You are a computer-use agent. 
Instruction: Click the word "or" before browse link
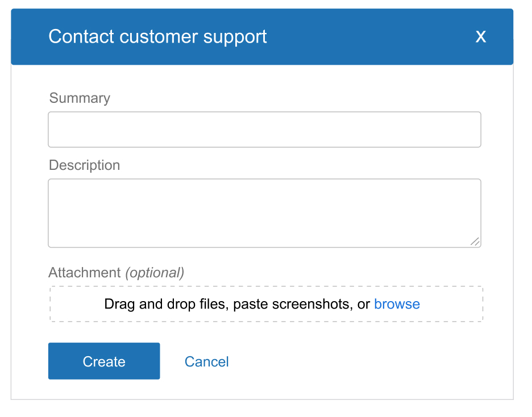(x=364, y=304)
